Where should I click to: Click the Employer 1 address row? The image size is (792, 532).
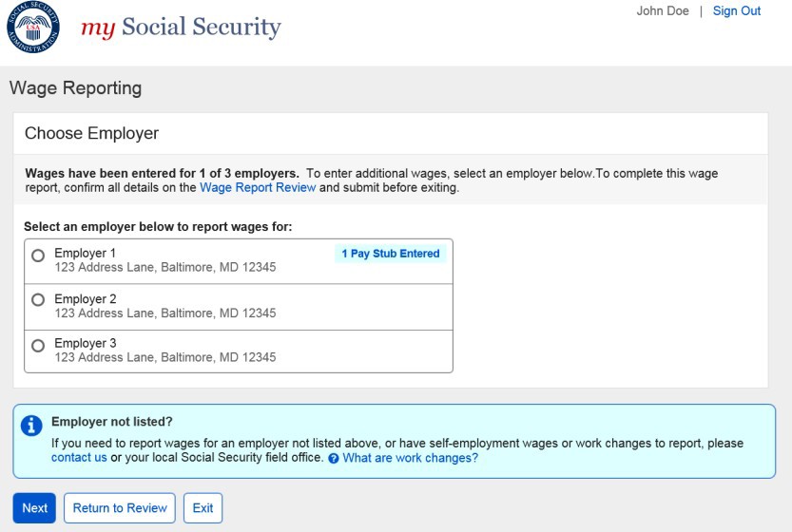tap(165, 268)
